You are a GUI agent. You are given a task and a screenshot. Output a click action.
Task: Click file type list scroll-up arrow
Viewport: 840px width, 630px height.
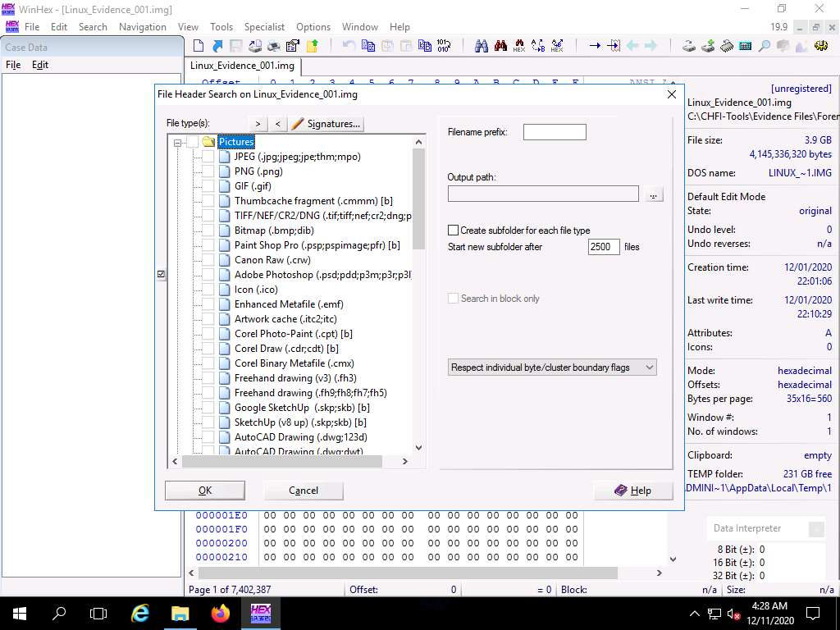[x=419, y=142]
